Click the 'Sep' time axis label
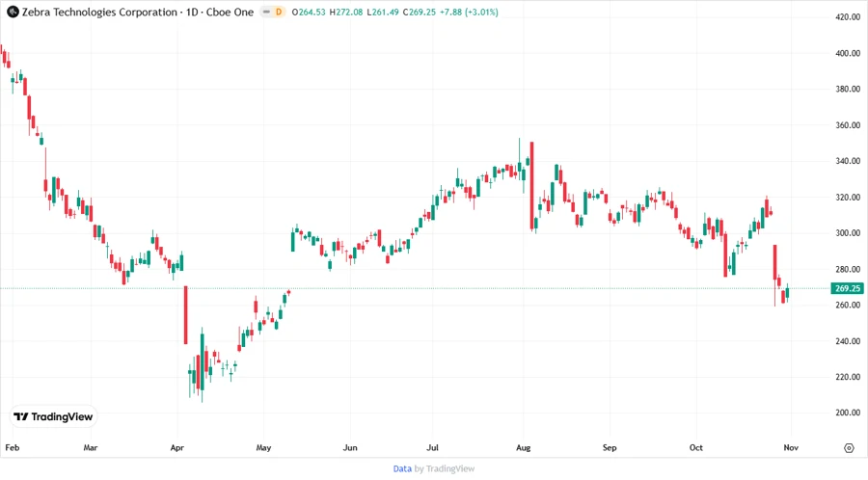Screen dimensions: 868x480 pyautogui.click(x=610, y=447)
